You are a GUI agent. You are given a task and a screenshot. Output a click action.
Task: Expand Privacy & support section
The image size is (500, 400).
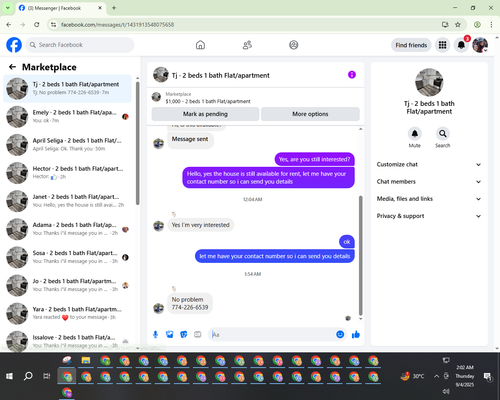click(429, 216)
